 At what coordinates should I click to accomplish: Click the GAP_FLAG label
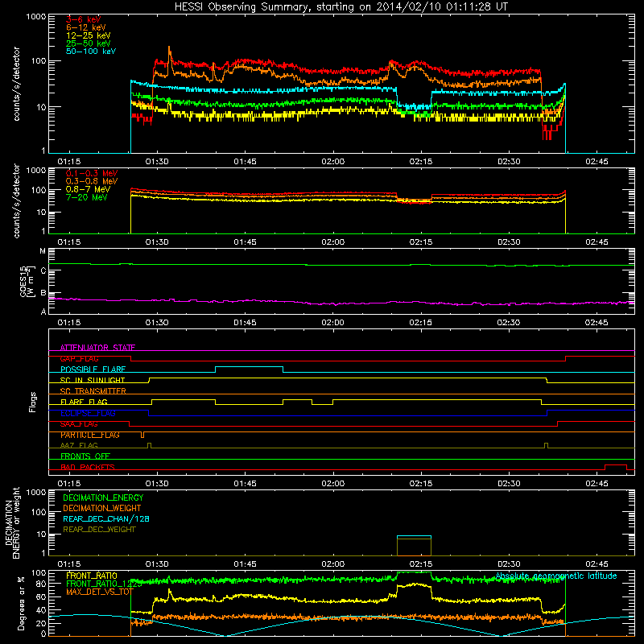[79, 358]
